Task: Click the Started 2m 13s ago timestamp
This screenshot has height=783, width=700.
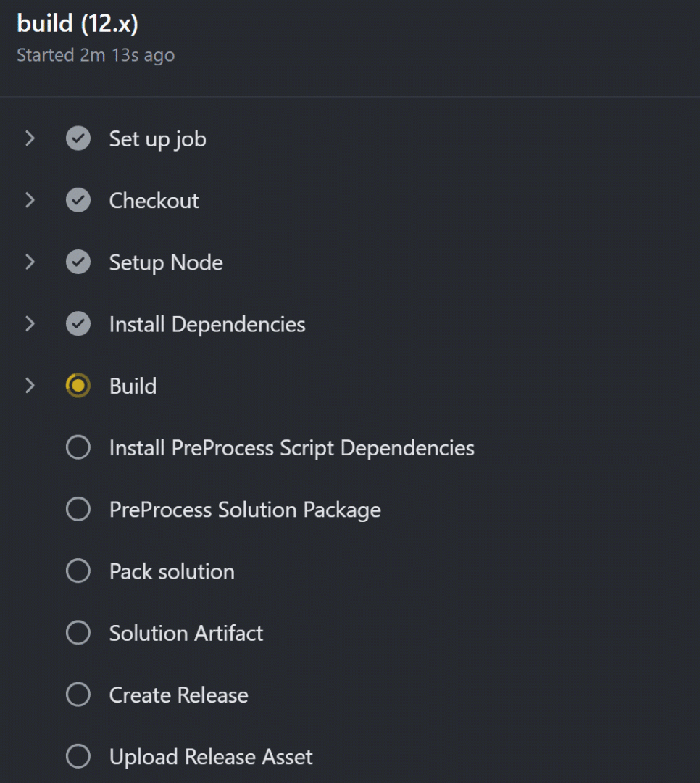Action: click(96, 55)
